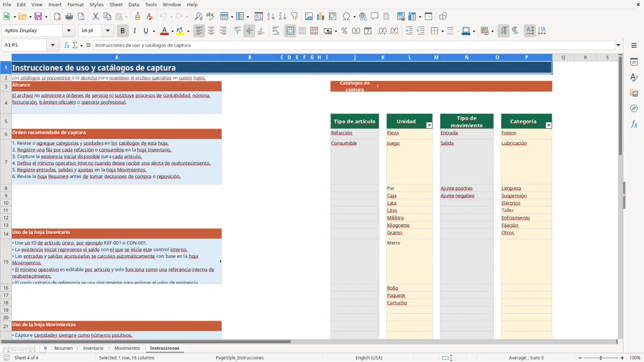This screenshot has width=644, height=362.
Task: Open the Unidad column filter dropdown
Action: [429, 125]
